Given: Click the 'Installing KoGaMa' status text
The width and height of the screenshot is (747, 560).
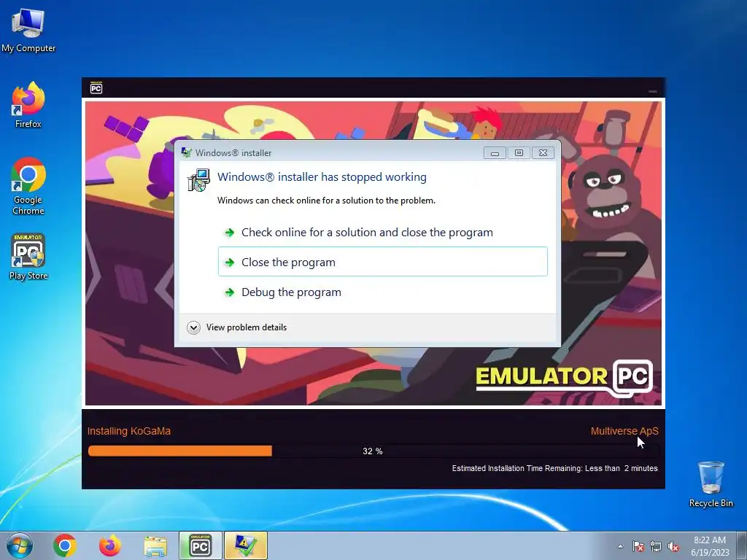Looking at the screenshot, I should 128,431.
